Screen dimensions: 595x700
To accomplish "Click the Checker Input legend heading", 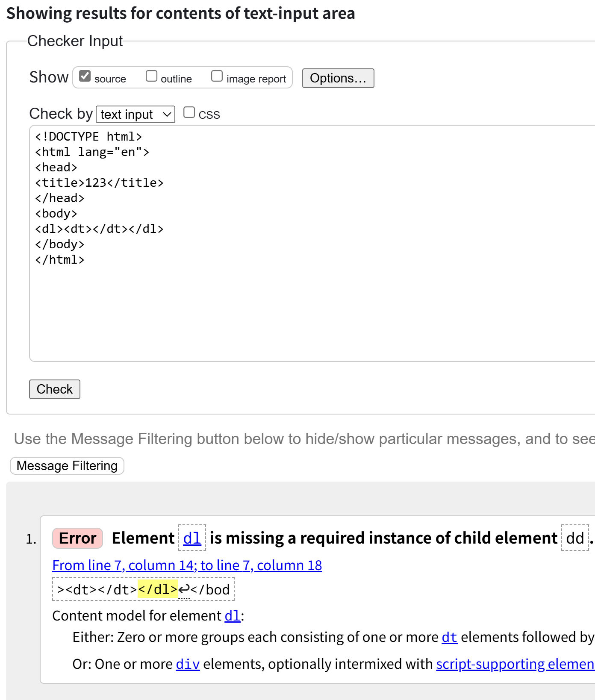I will pyautogui.click(x=75, y=41).
